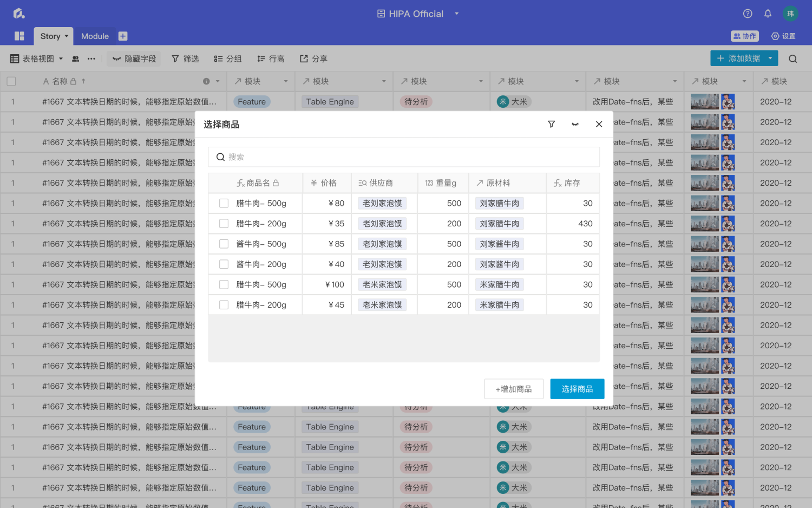The image size is (812, 508).
Task: Click the 刘家酱牛肉 tag in ¥85 row
Action: [500, 244]
